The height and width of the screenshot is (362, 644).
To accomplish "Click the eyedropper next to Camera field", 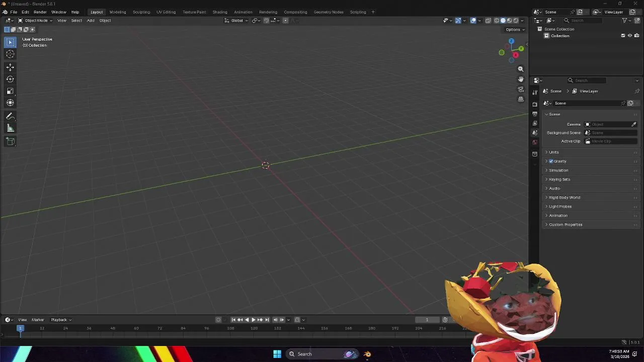I will [x=634, y=124].
